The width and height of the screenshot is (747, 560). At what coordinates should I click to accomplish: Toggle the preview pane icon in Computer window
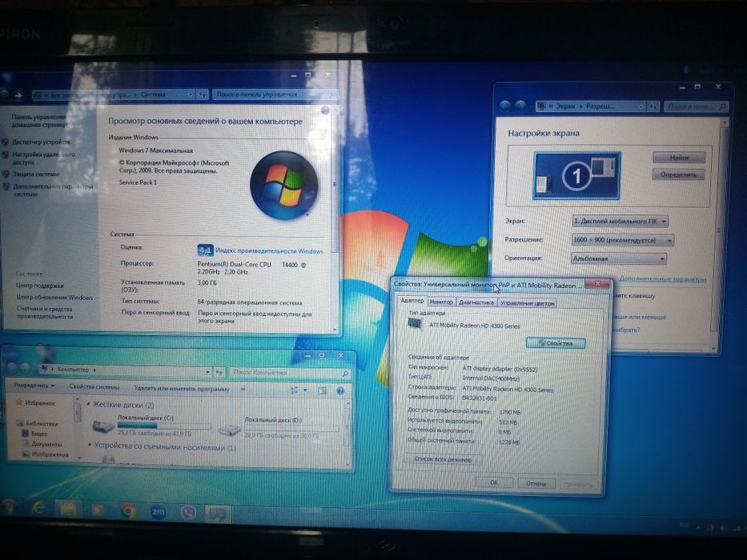[x=323, y=391]
